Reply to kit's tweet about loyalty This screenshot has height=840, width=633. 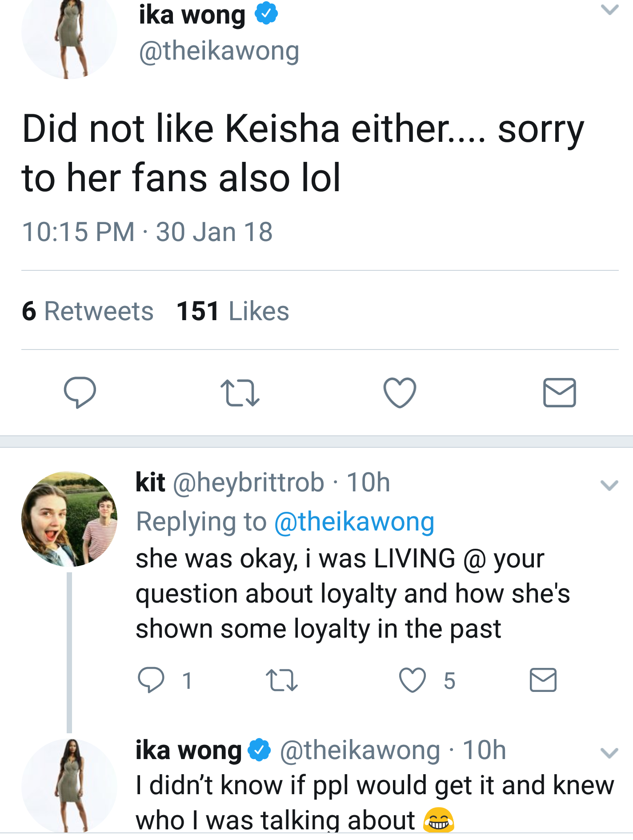pyautogui.click(x=151, y=680)
